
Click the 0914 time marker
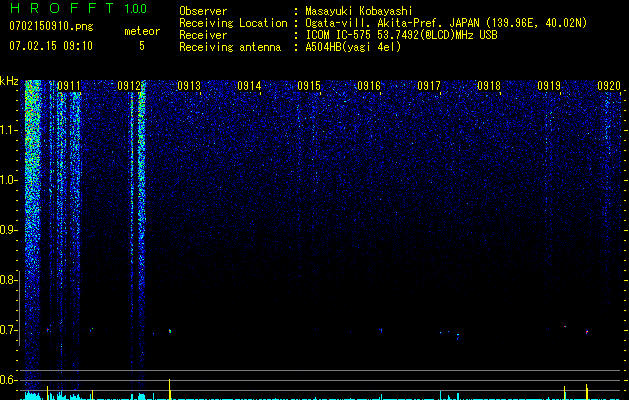249,86
